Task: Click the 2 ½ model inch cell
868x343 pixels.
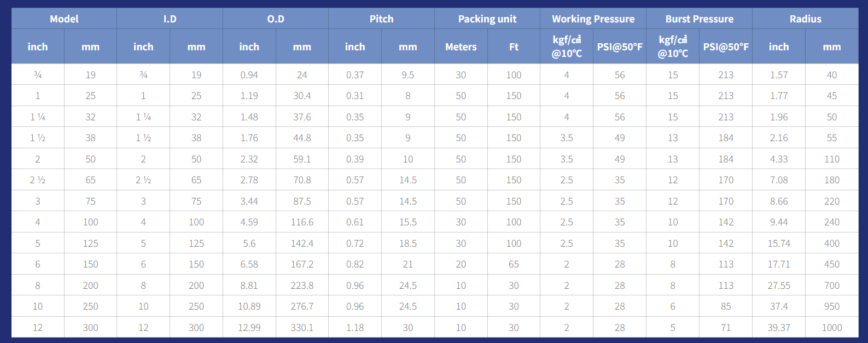Action: [x=38, y=180]
